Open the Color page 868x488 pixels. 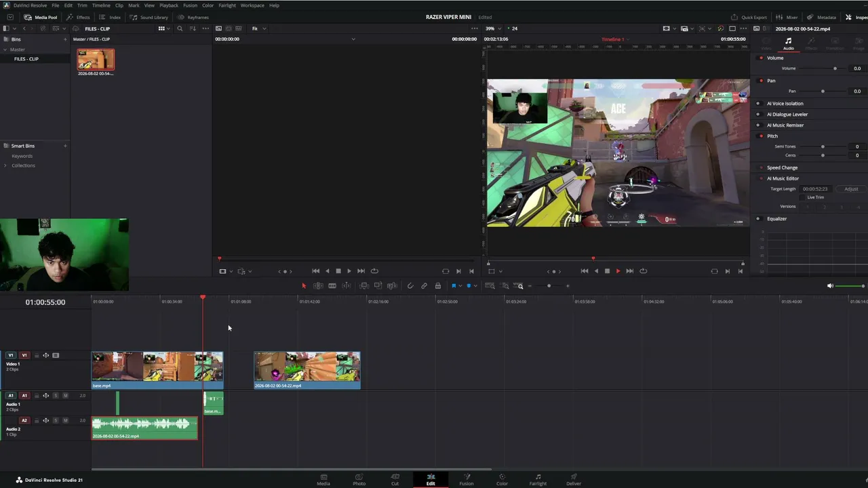[x=502, y=479]
